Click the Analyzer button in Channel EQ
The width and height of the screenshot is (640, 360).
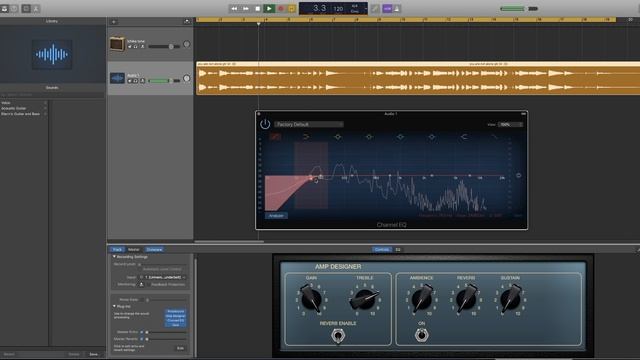276,216
